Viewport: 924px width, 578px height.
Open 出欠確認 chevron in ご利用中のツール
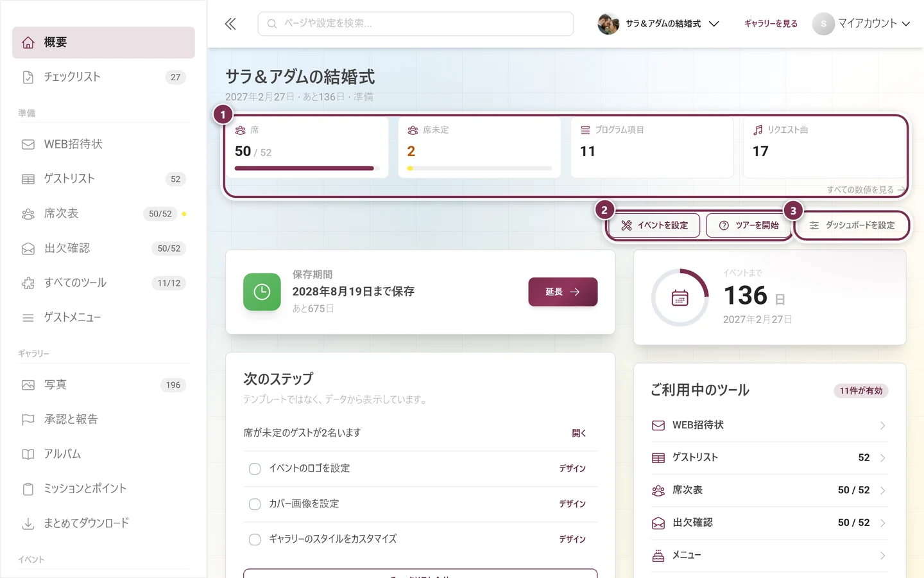pyautogui.click(x=883, y=523)
